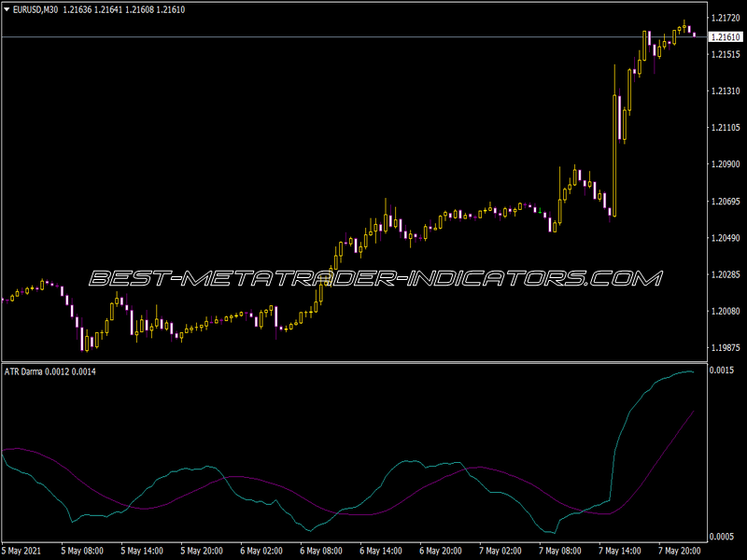Click price scale value 1.20285
The width and height of the screenshot is (747, 560).
726,274
